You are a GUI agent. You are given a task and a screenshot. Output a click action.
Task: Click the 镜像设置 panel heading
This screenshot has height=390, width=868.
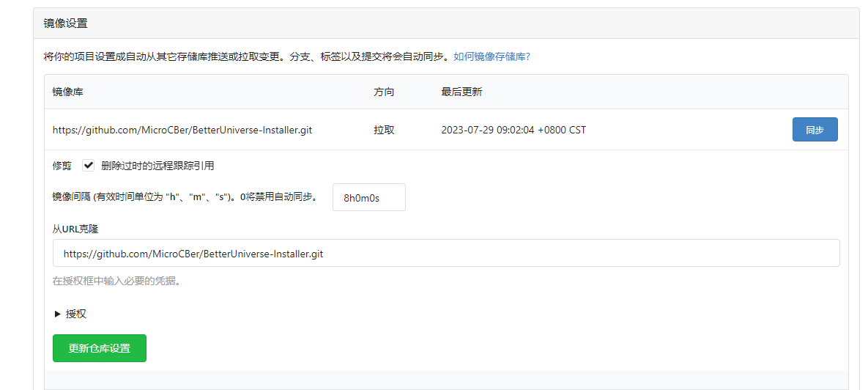click(65, 23)
